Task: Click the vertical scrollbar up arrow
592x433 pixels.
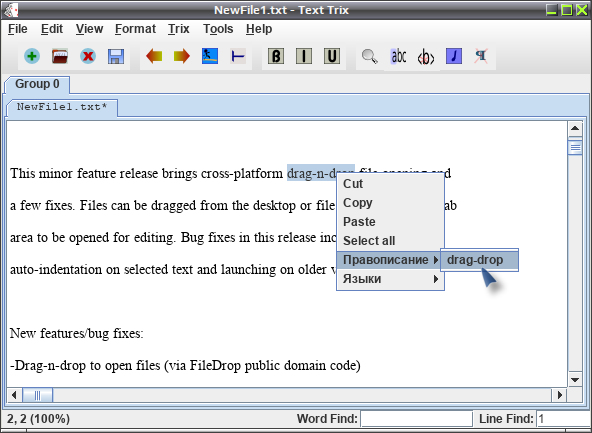Action: 575,129
